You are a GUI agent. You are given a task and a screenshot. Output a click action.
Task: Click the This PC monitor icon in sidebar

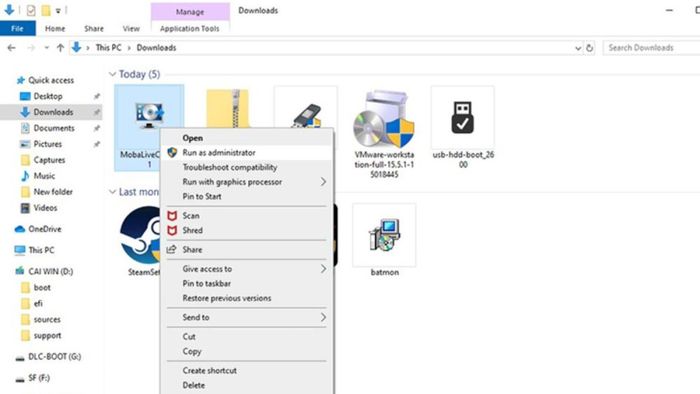20,250
